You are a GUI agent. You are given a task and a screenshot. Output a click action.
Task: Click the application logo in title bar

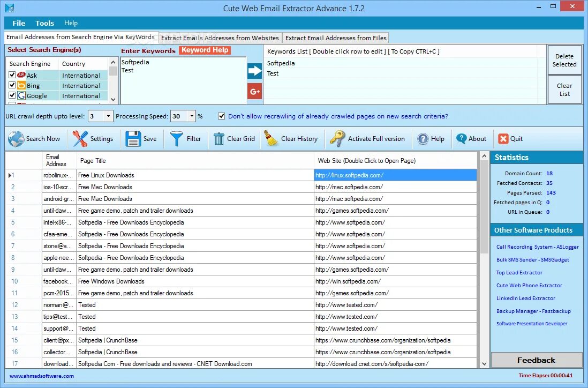(10, 8)
